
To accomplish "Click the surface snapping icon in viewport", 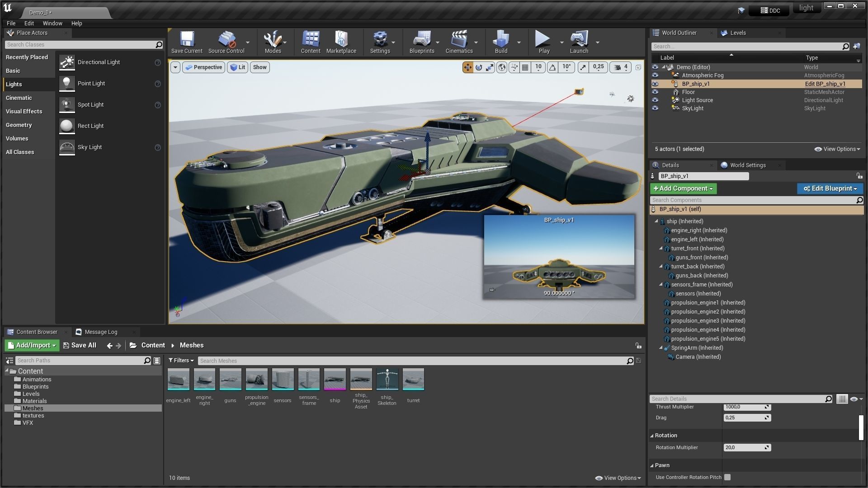I will point(514,67).
